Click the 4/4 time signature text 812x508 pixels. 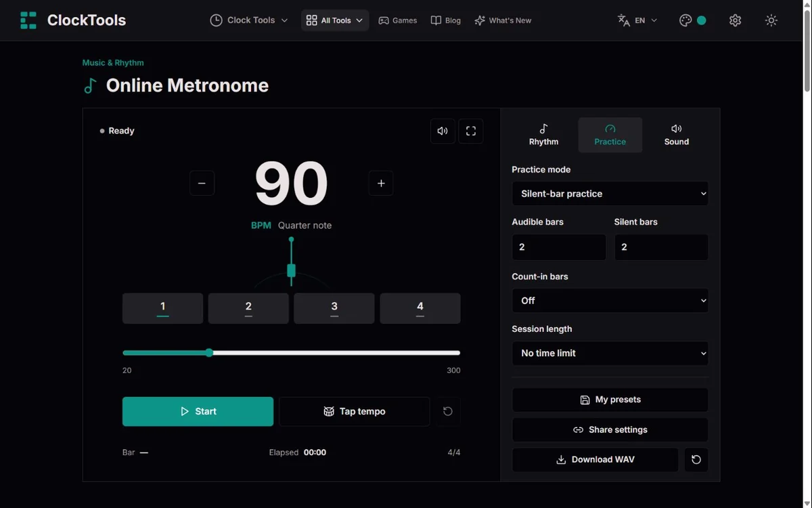point(454,452)
